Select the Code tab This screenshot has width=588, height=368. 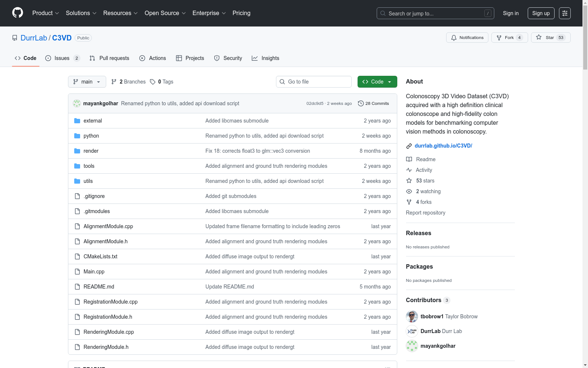(x=26, y=58)
